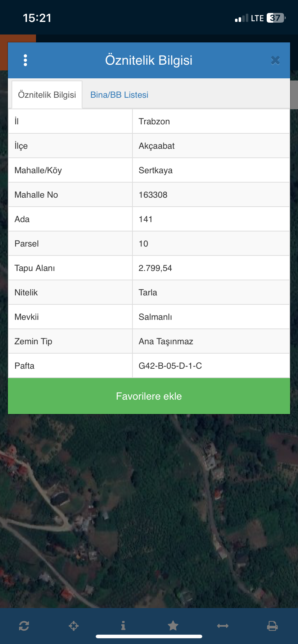This screenshot has width=298, height=644.
Task: Close the Öznitelik Bilgisi dialog
Action: 275,60
